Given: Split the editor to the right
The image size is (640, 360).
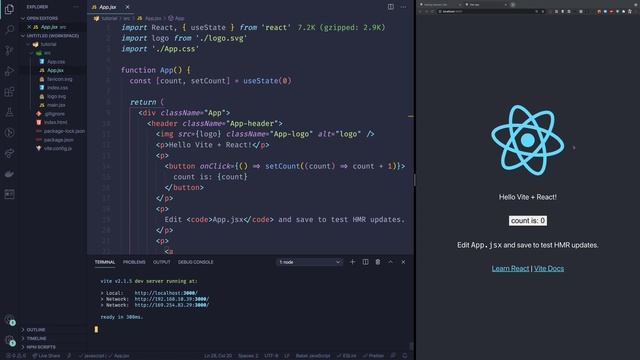Looking at the screenshot, I should point(391,7).
